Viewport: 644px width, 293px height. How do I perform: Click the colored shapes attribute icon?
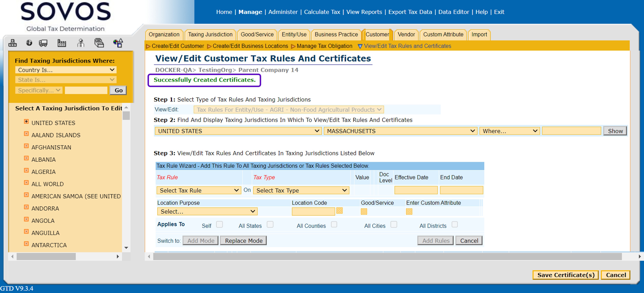(118, 43)
